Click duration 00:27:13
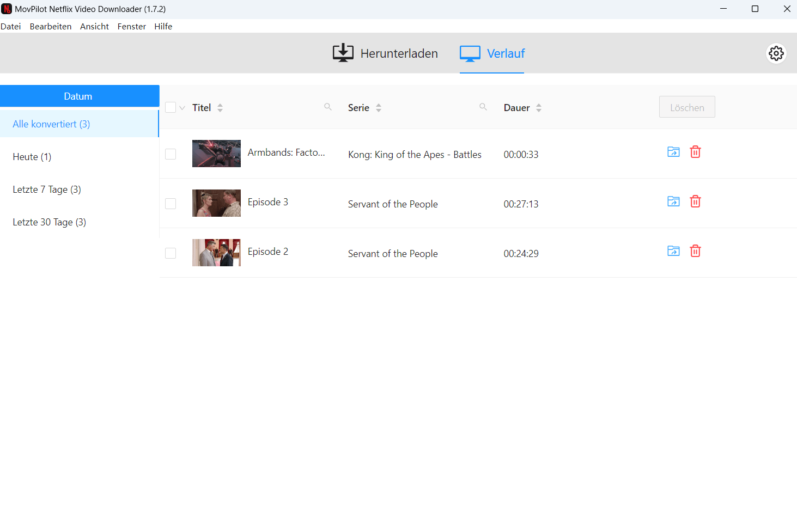 click(521, 204)
